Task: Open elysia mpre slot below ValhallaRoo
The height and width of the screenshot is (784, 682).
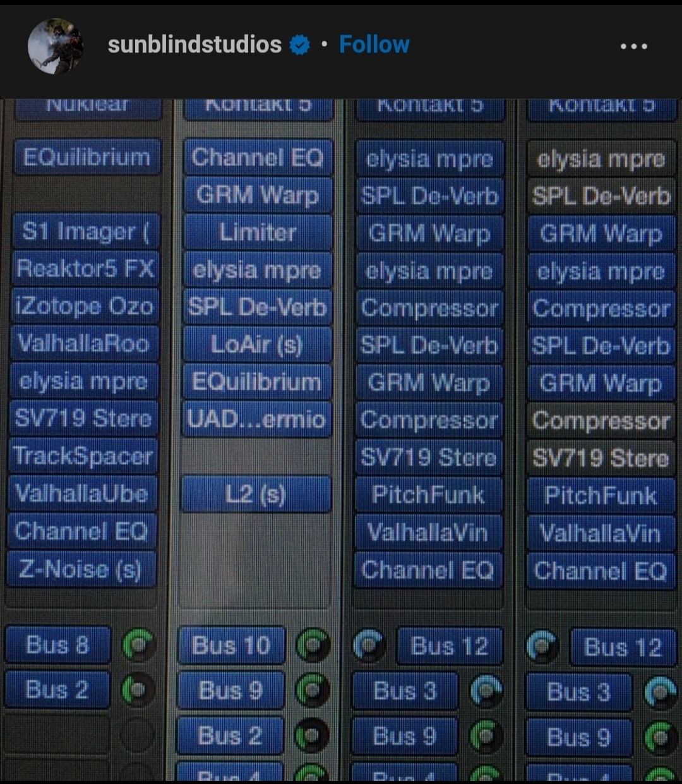Action: (83, 381)
